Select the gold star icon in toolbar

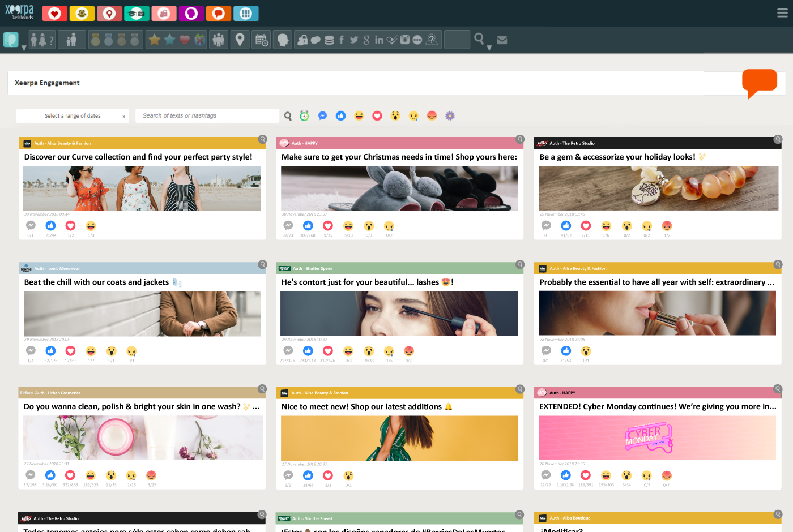point(155,40)
